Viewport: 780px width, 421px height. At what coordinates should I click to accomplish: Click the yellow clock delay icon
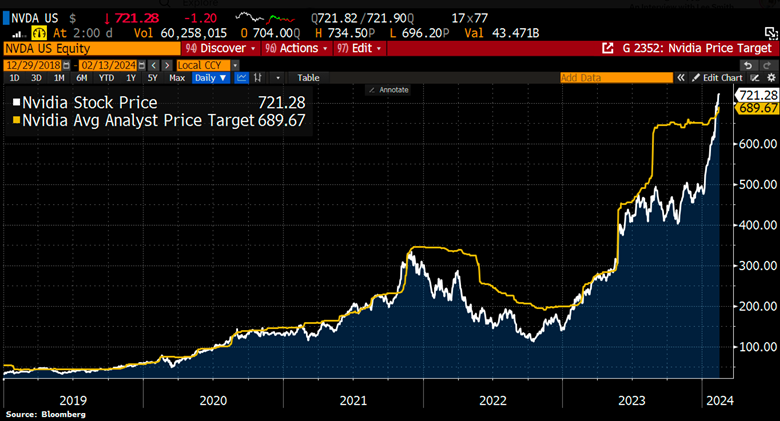(39, 33)
